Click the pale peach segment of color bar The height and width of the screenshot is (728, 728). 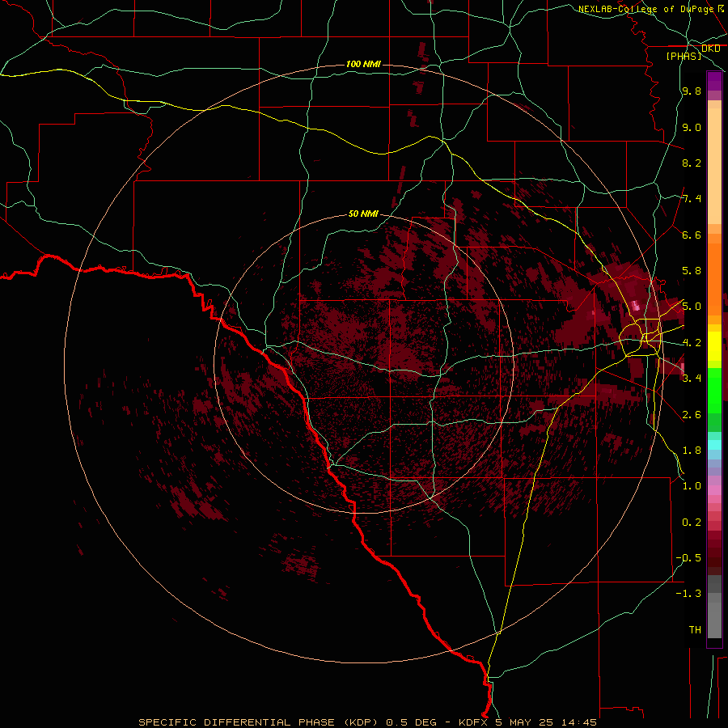tap(714, 166)
